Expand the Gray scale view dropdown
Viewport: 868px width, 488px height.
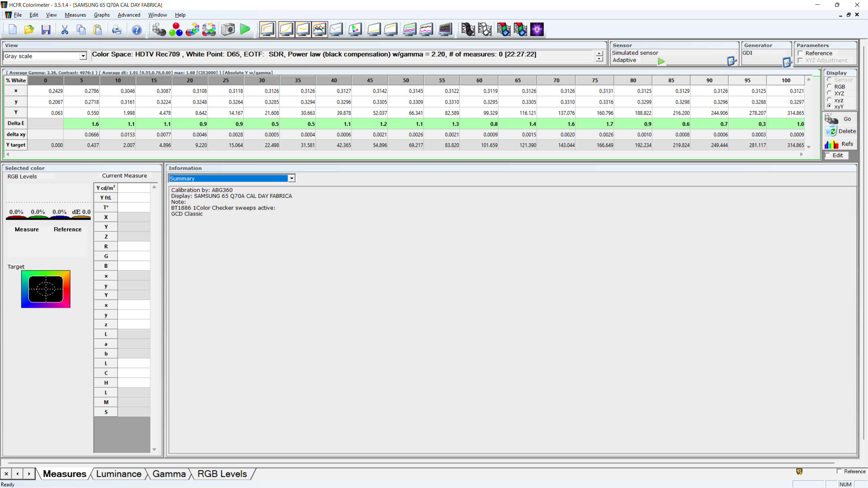click(83, 56)
